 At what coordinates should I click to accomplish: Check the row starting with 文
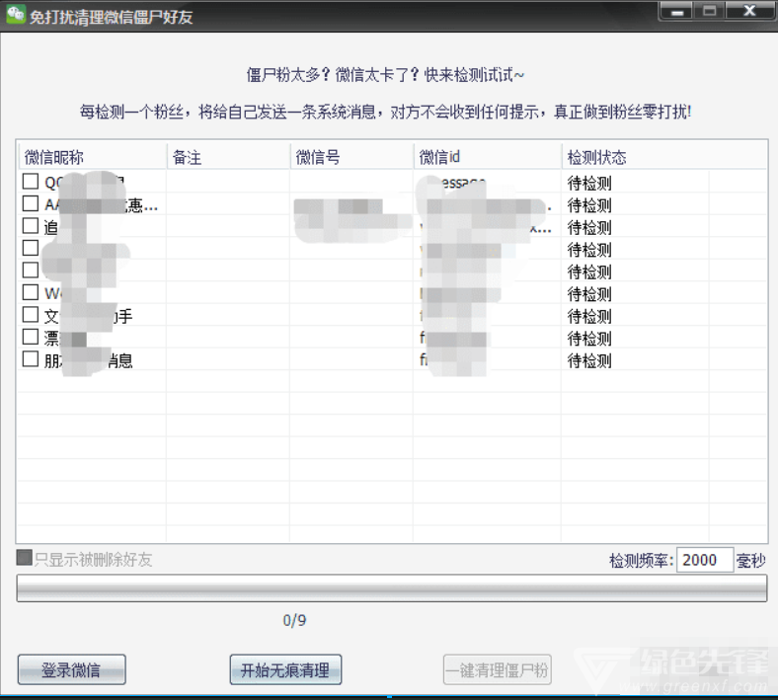click(31, 314)
